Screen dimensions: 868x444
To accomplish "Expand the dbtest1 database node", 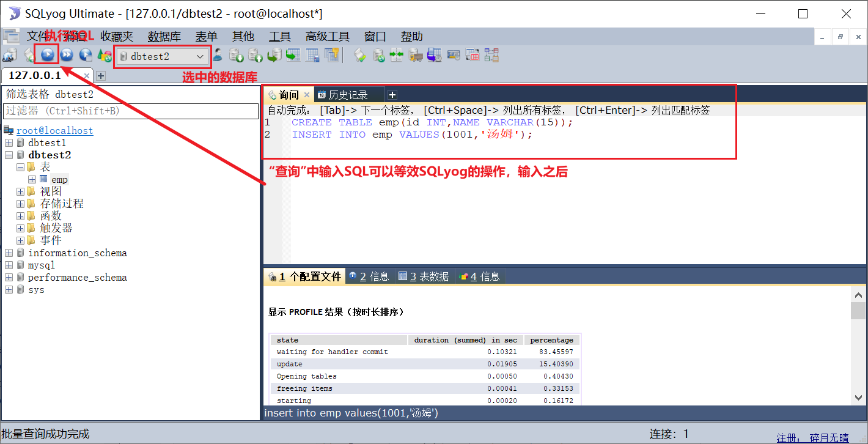I will coord(9,142).
